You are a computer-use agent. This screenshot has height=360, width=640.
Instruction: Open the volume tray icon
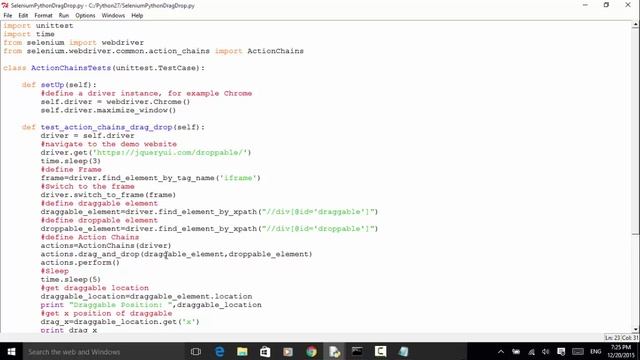(546, 351)
